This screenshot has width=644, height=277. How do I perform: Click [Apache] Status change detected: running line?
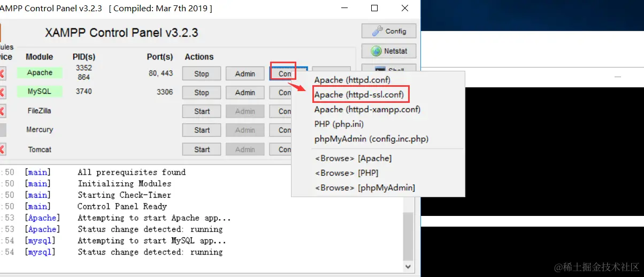[x=150, y=229]
